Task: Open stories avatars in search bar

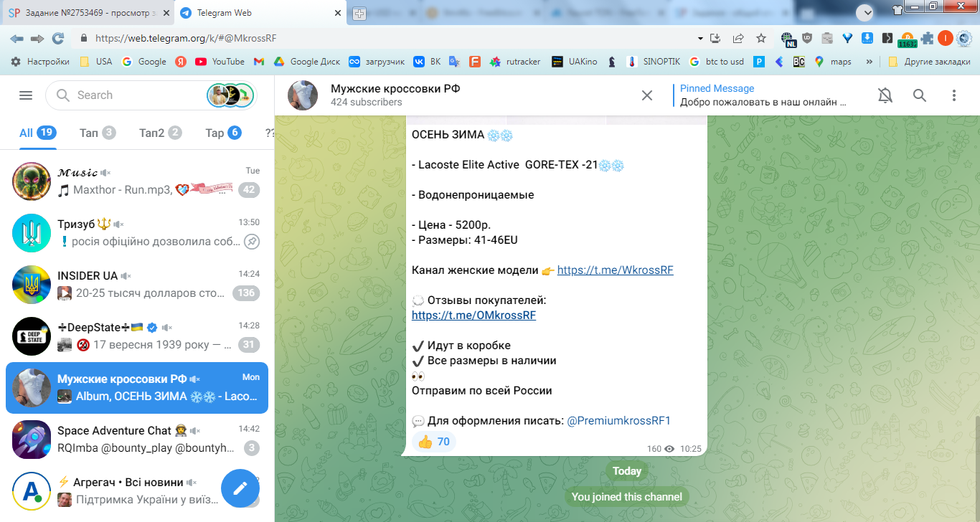Action: point(230,95)
